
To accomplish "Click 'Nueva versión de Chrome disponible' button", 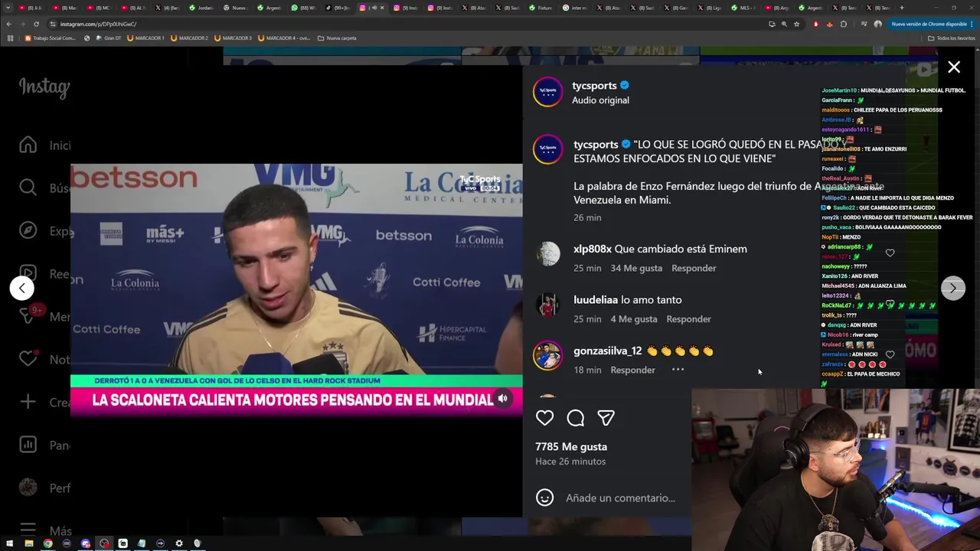I will pyautogui.click(x=932, y=24).
